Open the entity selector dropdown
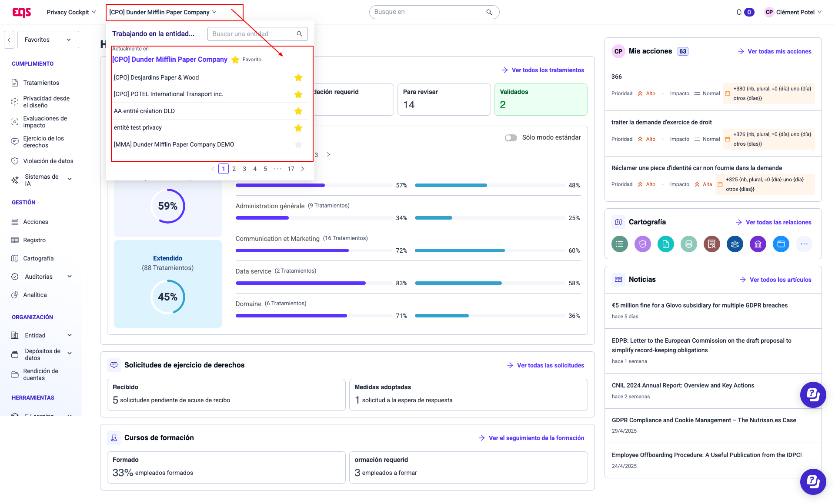The width and height of the screenshot is (835, 504). (x=163, y=12)
